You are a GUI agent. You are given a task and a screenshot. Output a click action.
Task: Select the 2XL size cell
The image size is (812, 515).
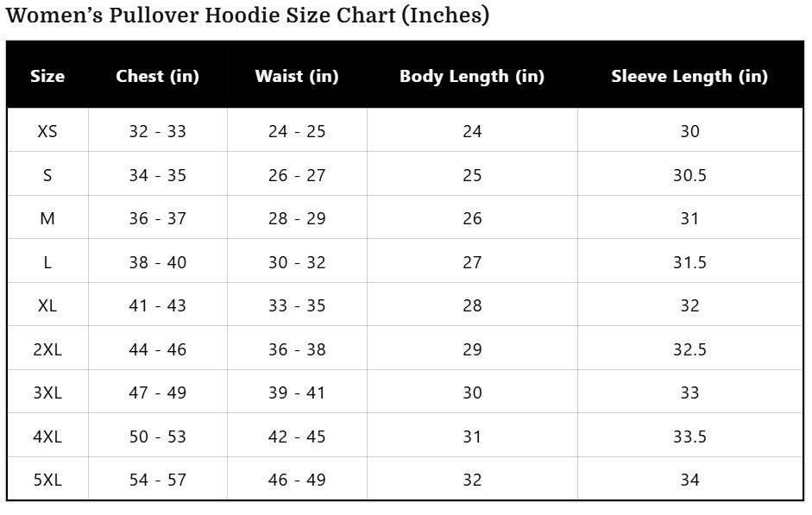click(x=47, y=349)
